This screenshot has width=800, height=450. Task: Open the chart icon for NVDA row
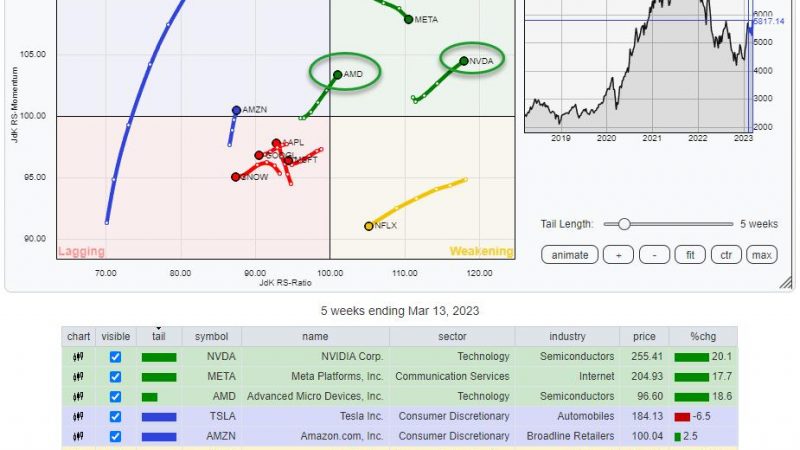78,357
